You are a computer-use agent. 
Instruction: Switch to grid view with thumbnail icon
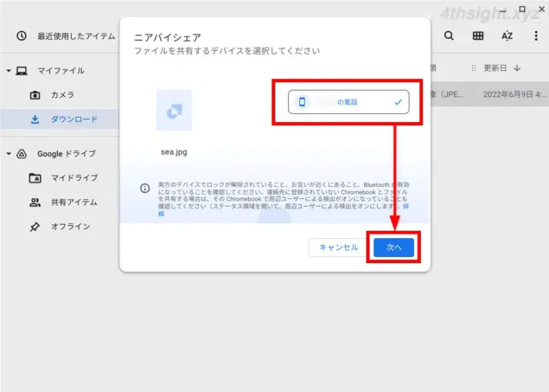[x=478, y=35]
